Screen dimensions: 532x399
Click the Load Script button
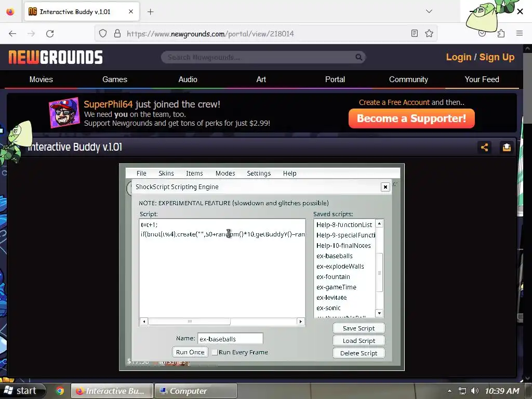[x=358, y=341]
